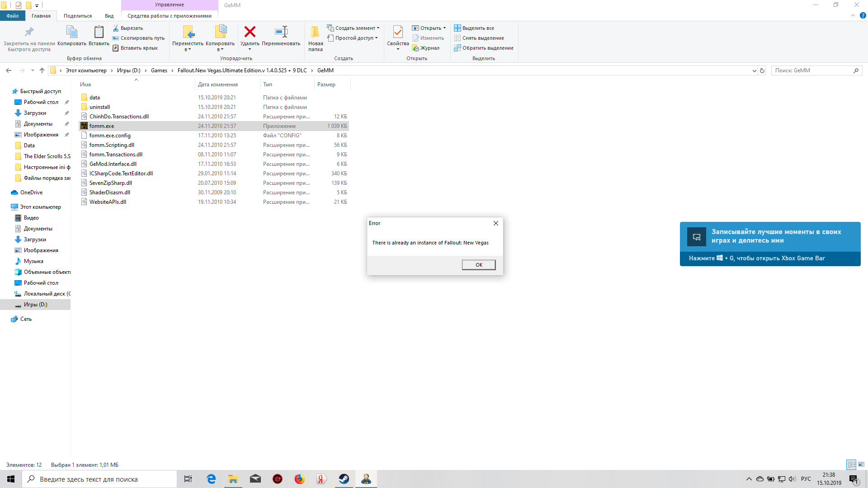Viewport: 868px width, 488px height.
Task: Open the File (Файл) menu tab
Action: 13,16
